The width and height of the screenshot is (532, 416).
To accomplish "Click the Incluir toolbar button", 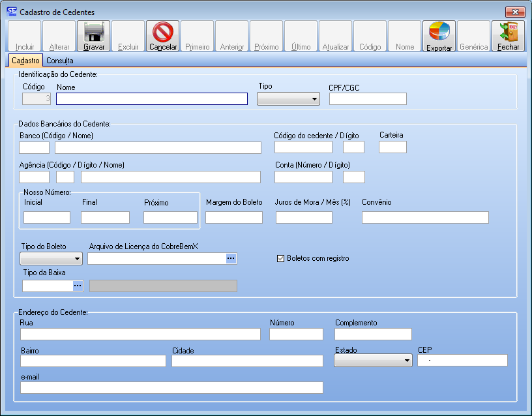I will tap(25, 37).
